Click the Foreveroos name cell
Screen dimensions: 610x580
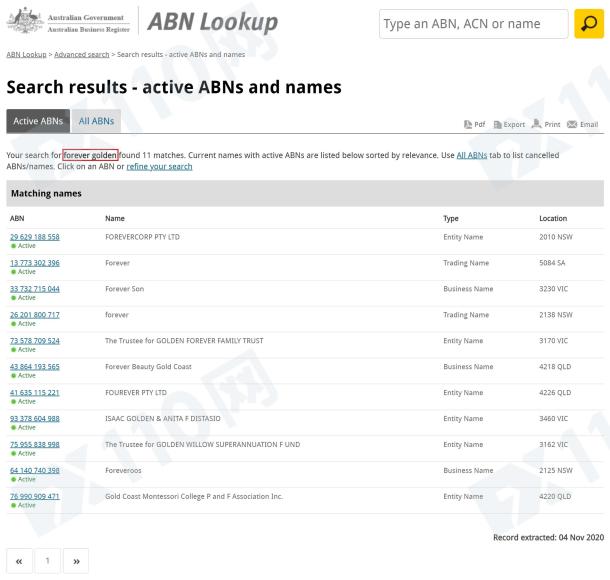pyautogui.click(x=123, y=470)
